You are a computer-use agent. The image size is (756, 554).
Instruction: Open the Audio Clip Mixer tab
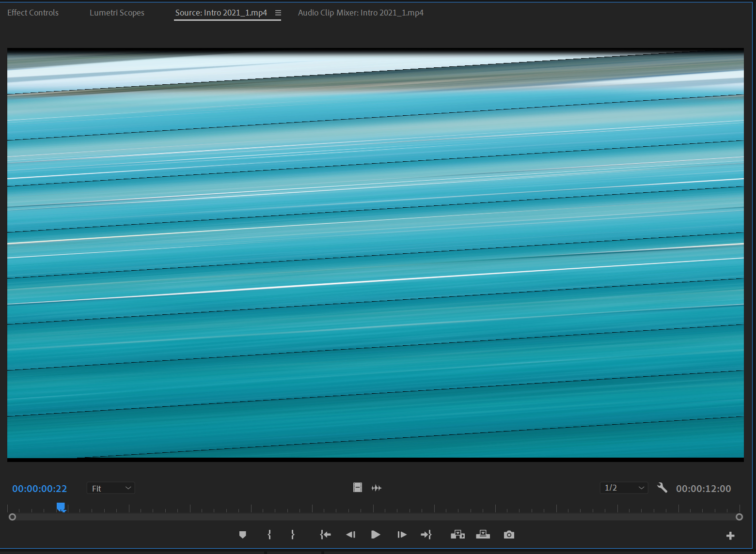[x=361, y=13]
